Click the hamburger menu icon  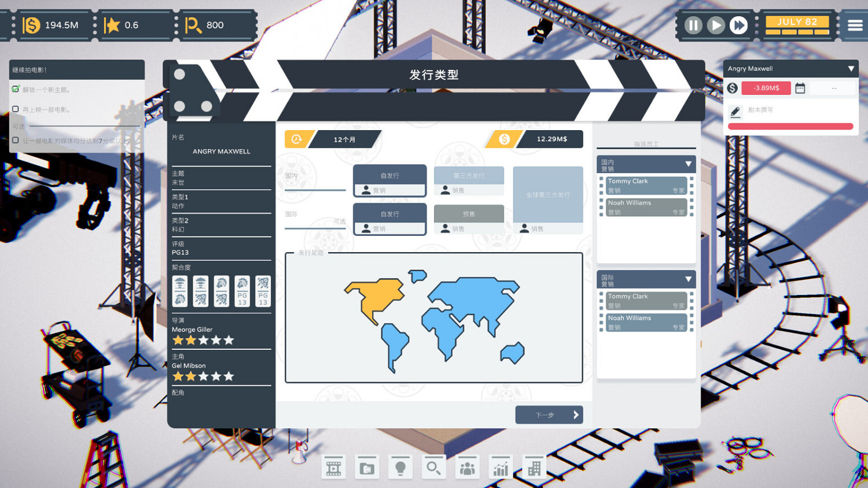coord(855,25)
